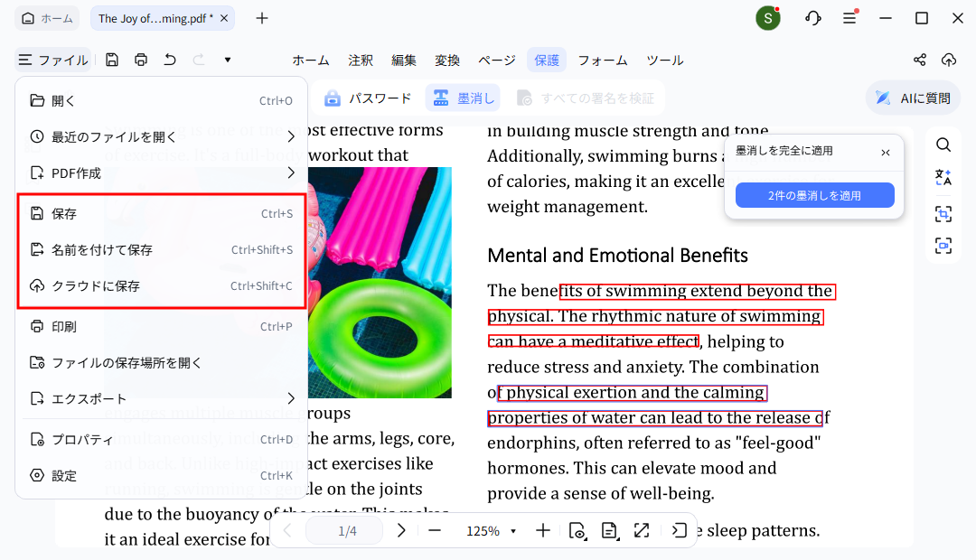Expand the エクスポート submenu

[x=161, y=399]
